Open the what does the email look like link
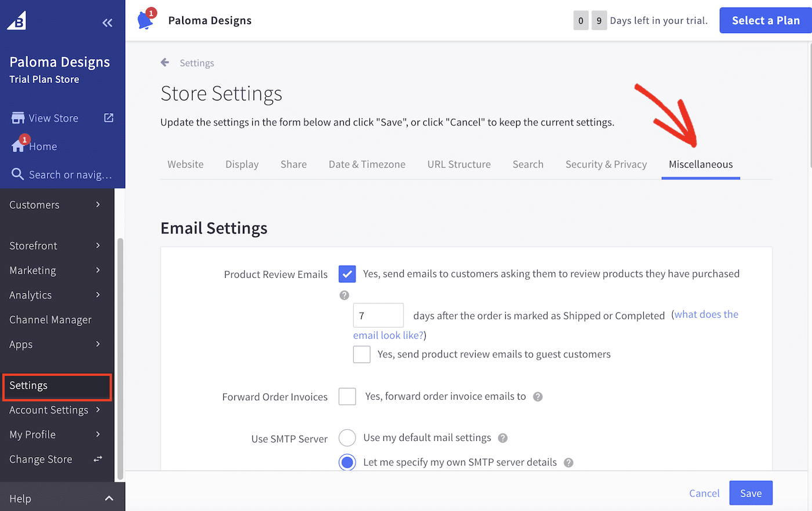Image resolution: width=812 pixels, height=511 pixels. (x=705, y=314)
